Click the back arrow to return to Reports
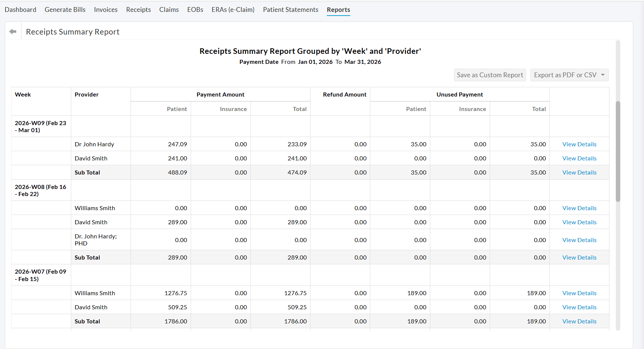Image resolution: width=644 pixels, height=349 pixels. coord(12,31)
